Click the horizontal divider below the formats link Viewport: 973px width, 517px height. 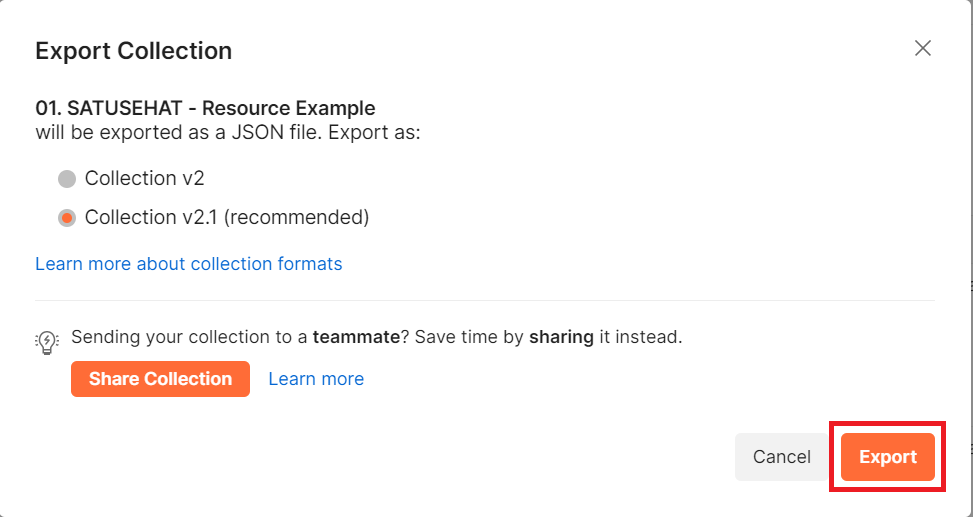click(x=485, y=300)
